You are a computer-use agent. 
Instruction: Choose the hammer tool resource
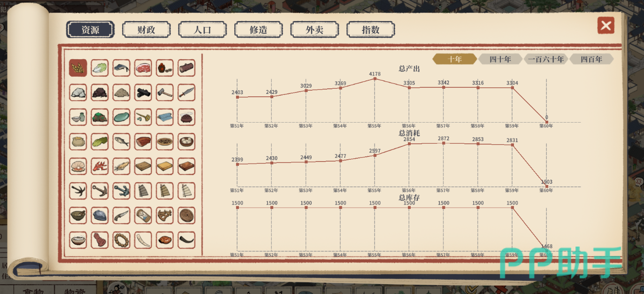[165, 93]
